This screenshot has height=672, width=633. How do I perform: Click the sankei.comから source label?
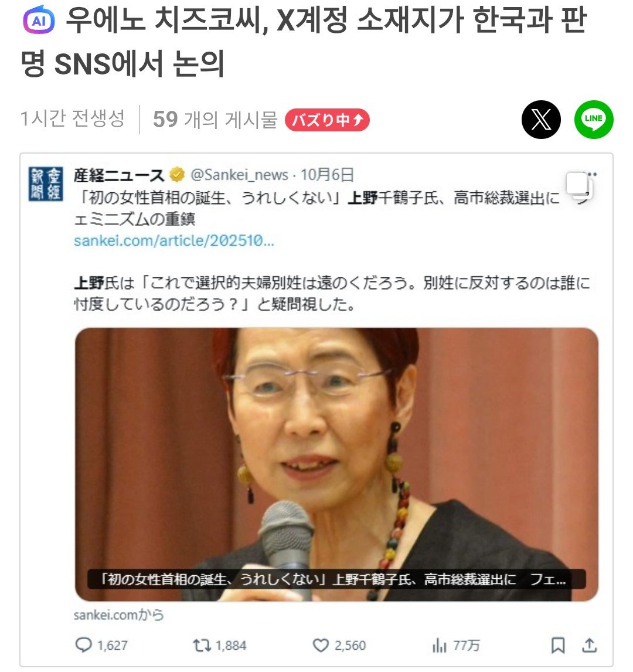(118, 615)
